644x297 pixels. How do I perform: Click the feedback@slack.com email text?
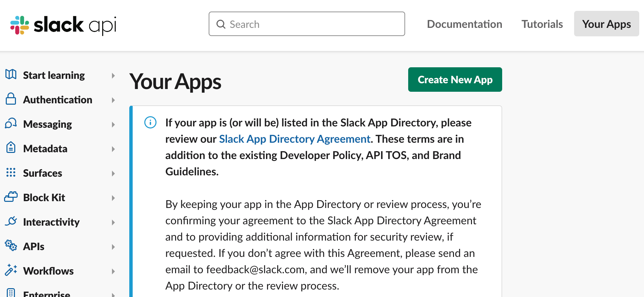point(255,269)
